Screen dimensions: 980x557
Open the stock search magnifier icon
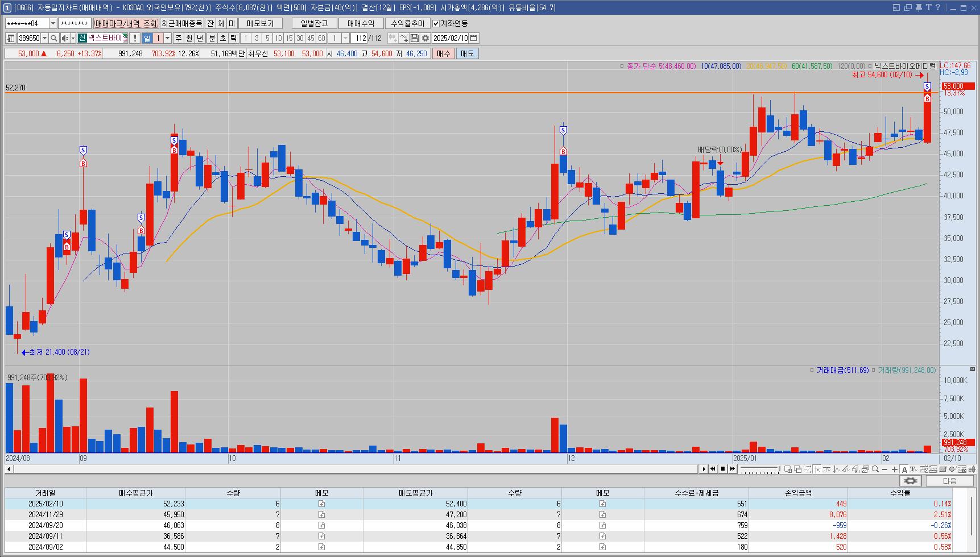pos(53,38)
